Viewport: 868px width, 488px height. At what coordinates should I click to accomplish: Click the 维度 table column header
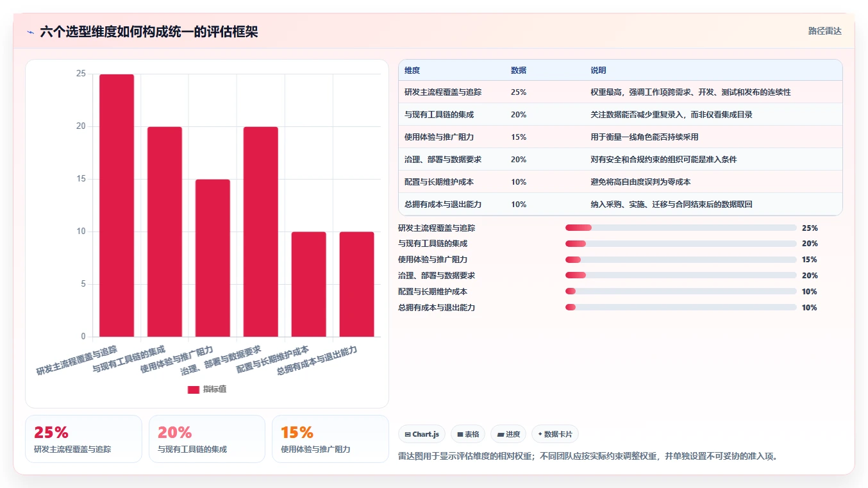tap(412, 71)
